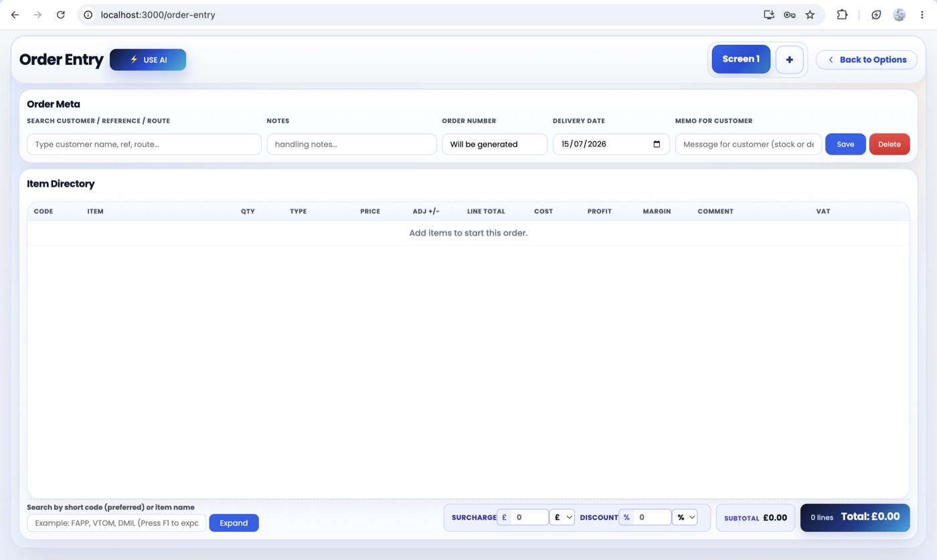Add a new screen with the plus button
Image resolution: width=937 pixels, height=560 pixels.
[x=790, y=60]
